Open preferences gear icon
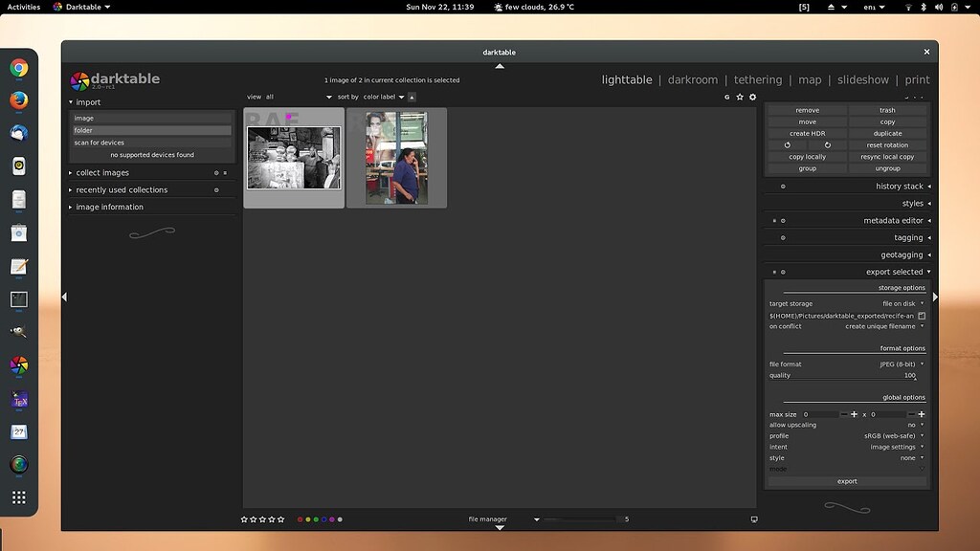The image size is (980, 551). coord(752,97)
